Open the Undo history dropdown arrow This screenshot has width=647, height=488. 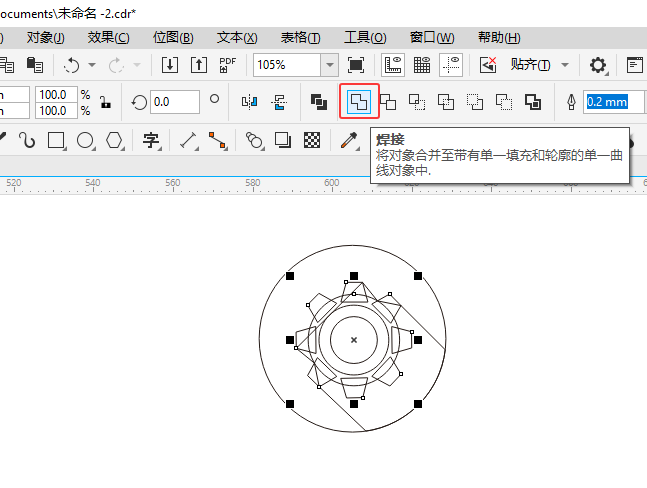92,65
